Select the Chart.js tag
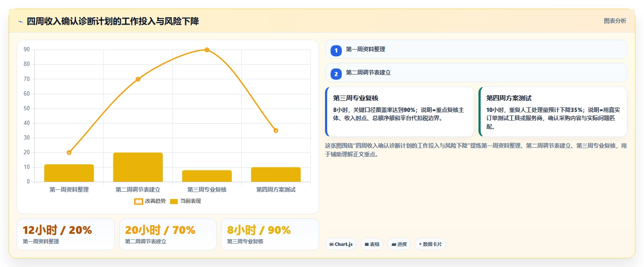644x267 pixels. click(341, 244)
